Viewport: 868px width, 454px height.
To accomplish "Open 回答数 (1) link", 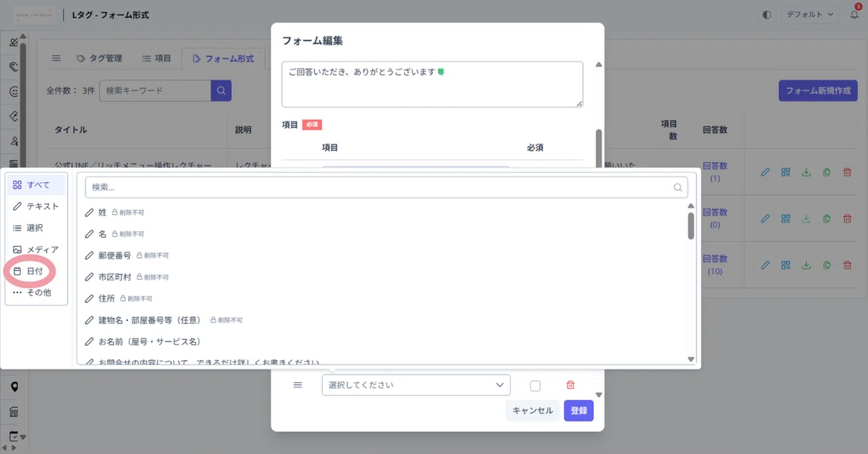I will click(715, 171).
